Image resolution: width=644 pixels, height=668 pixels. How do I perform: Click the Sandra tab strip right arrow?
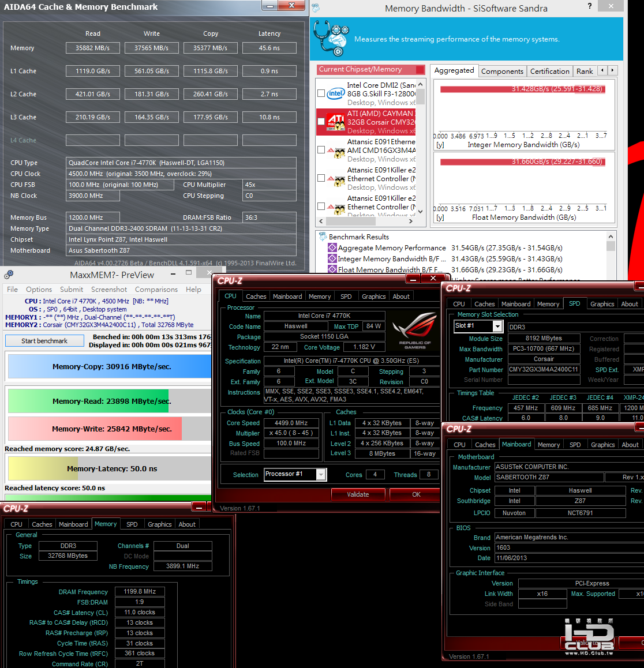pyautogui.click(x=612, y=70)
